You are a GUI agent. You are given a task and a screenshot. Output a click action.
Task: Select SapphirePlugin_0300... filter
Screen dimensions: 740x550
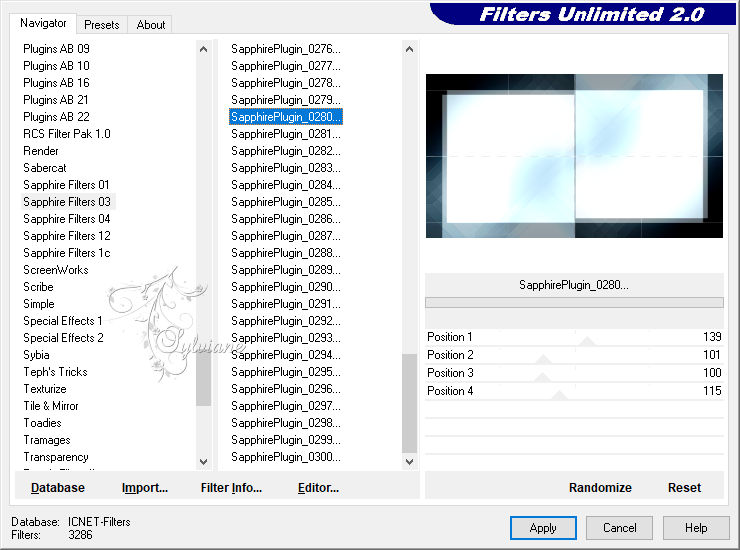tap(286, 457)
